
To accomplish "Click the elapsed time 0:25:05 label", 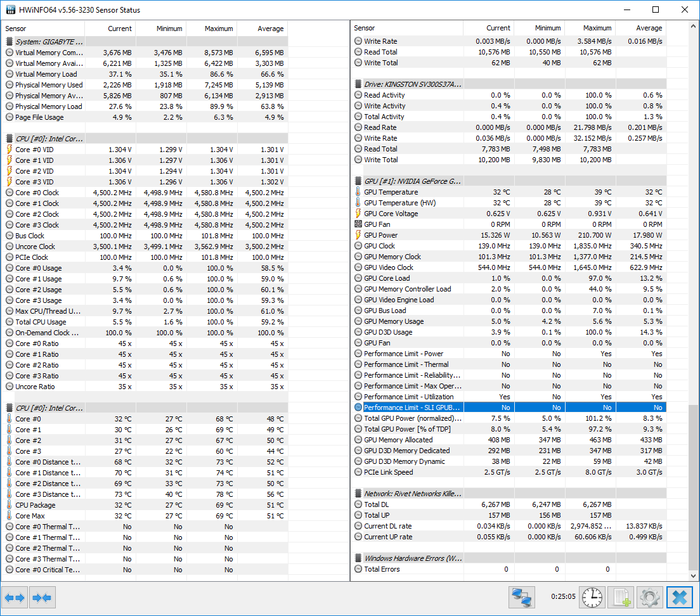I will coord(563,596).
